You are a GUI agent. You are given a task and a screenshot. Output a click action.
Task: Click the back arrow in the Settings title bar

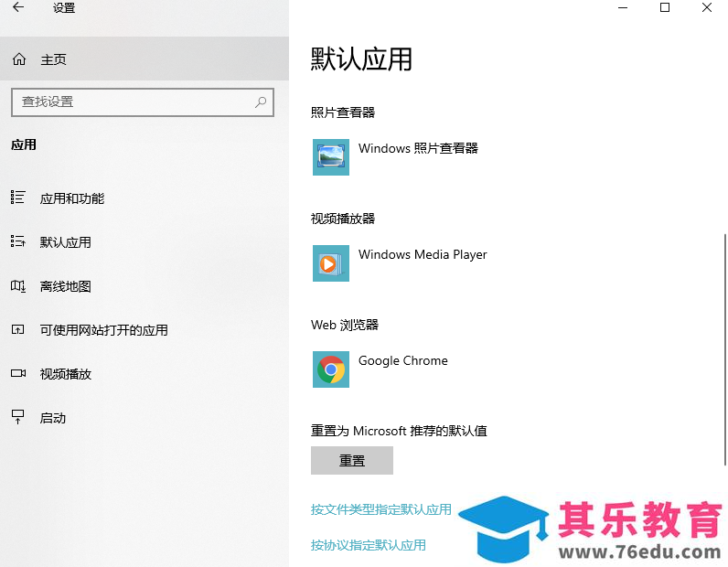(x=18, y=7)
